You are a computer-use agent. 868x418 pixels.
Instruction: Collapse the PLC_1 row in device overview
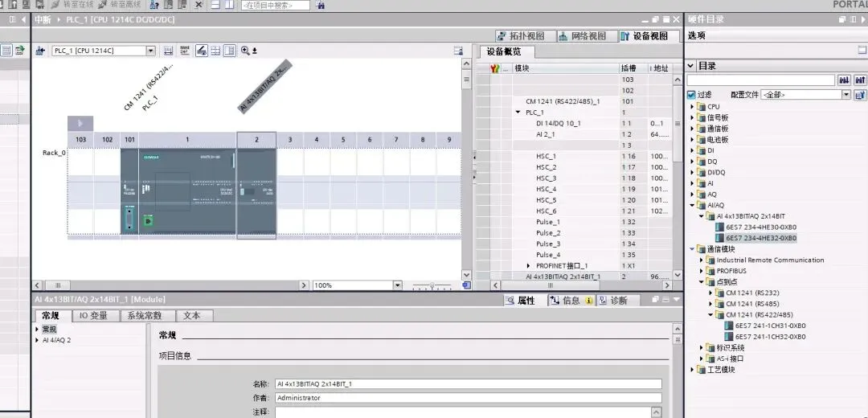[x=518, y=113]
